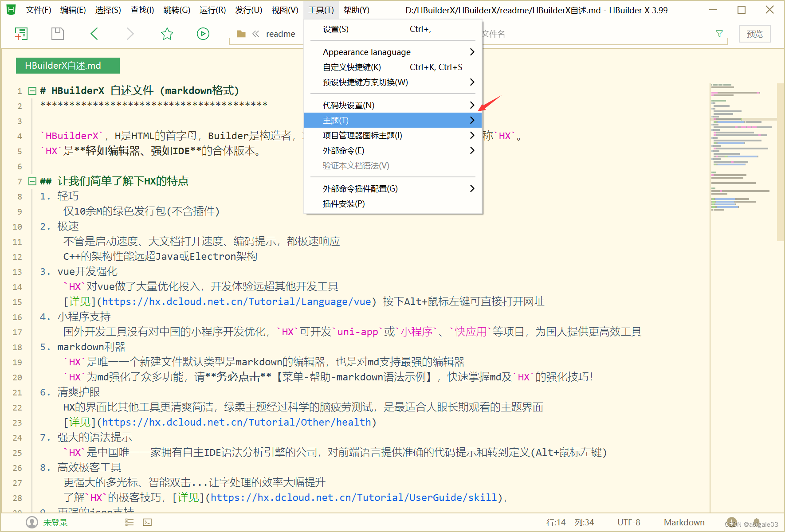
Task: Go back with the left arrow icon
Action: pyautogui.click(x=94, y=34)
